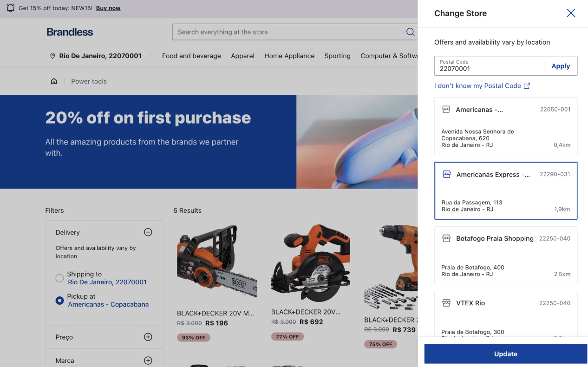
Task: Click the 20% off on first purchase banner heading
Action: [x=148, y=118]
